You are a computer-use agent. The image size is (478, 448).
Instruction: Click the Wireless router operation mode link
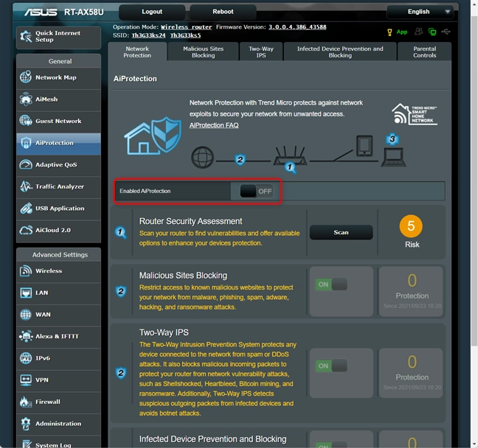click(187, 27)
